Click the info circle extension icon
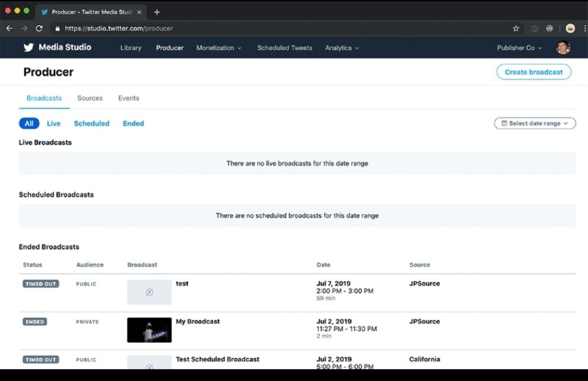This screenshot has height=381, width=588. pos(534,29)
